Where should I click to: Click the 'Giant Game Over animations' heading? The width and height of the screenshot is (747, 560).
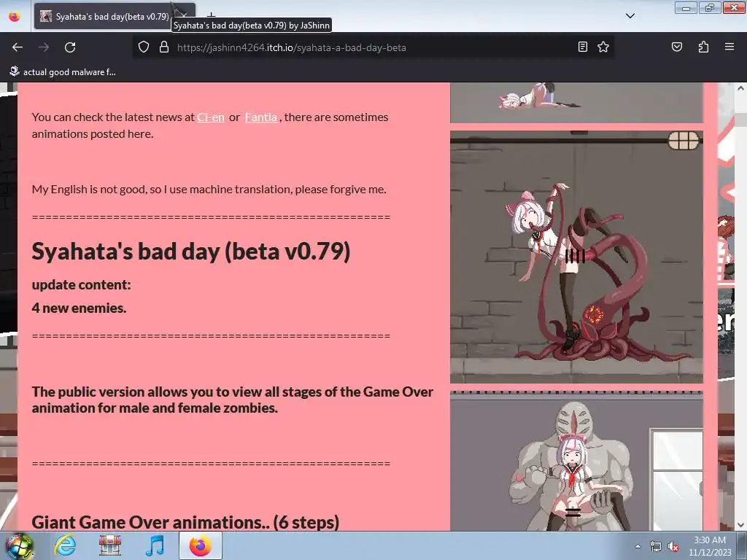[185, 522]
